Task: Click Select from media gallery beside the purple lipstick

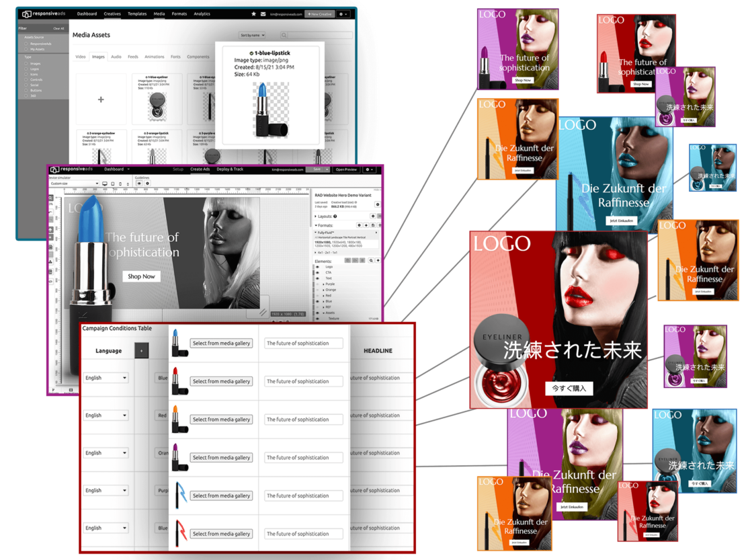Action: (x=221, y=457)
